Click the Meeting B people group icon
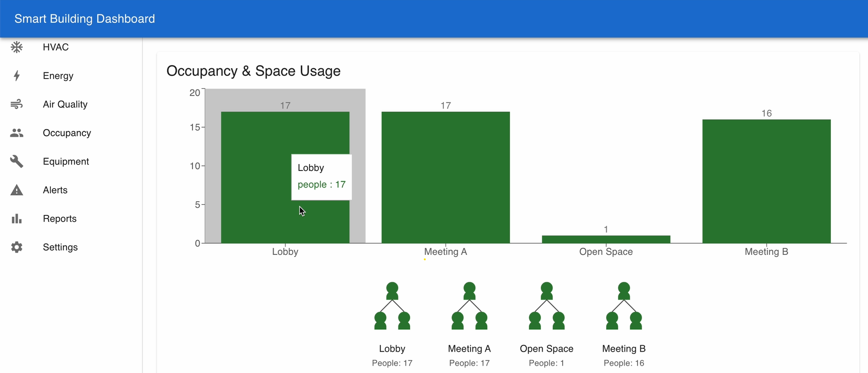The width and height of the screenshot is (868, 373). 624,306
